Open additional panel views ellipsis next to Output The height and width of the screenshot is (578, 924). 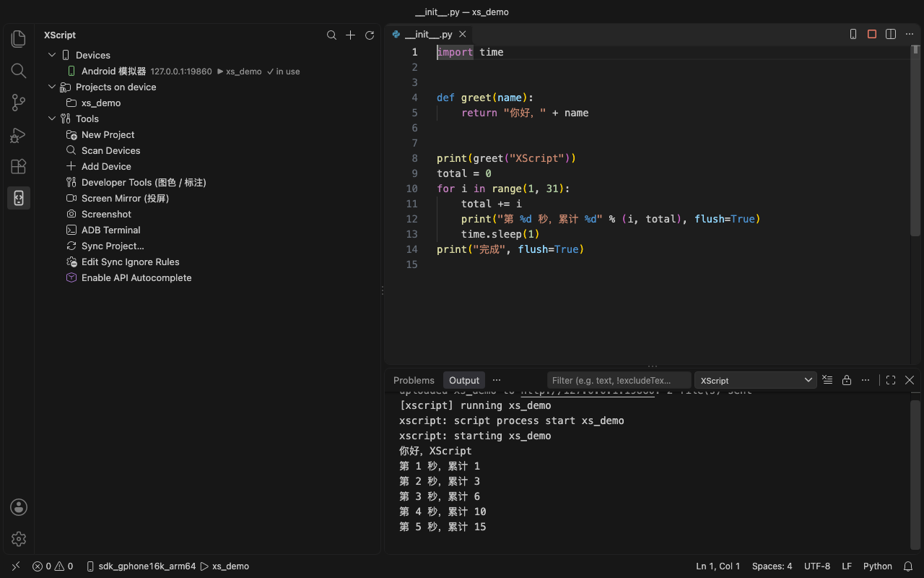[497, 380]
